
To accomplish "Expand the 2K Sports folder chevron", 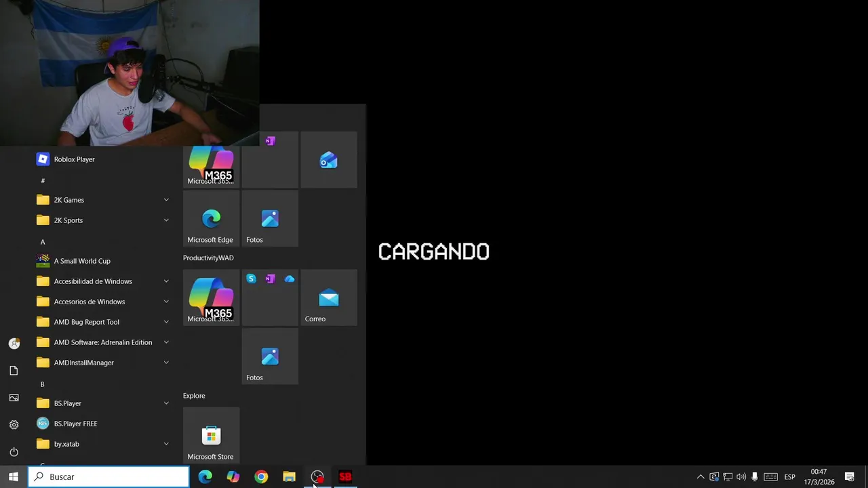I will point(166,220).
